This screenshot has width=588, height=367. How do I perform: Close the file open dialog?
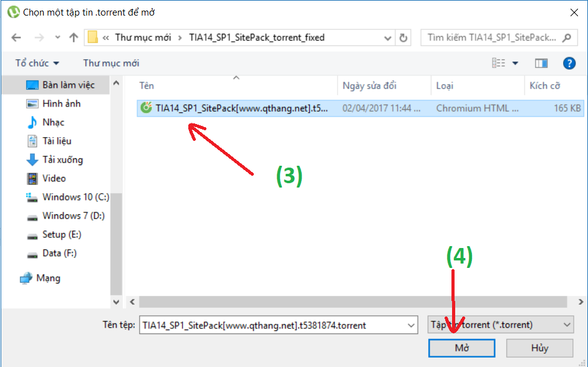[574, 12]
